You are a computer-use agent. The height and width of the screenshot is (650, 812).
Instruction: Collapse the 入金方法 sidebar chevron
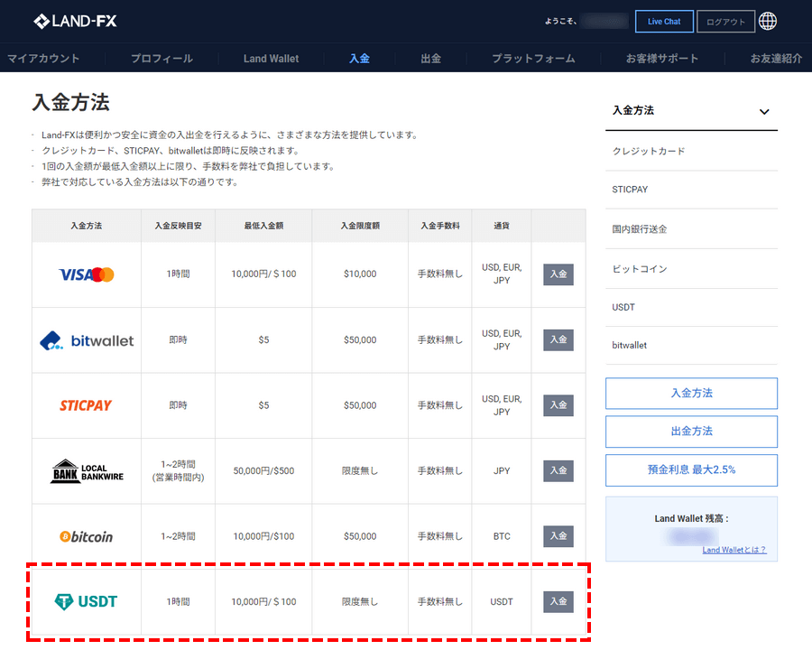[x=764, y=111]
